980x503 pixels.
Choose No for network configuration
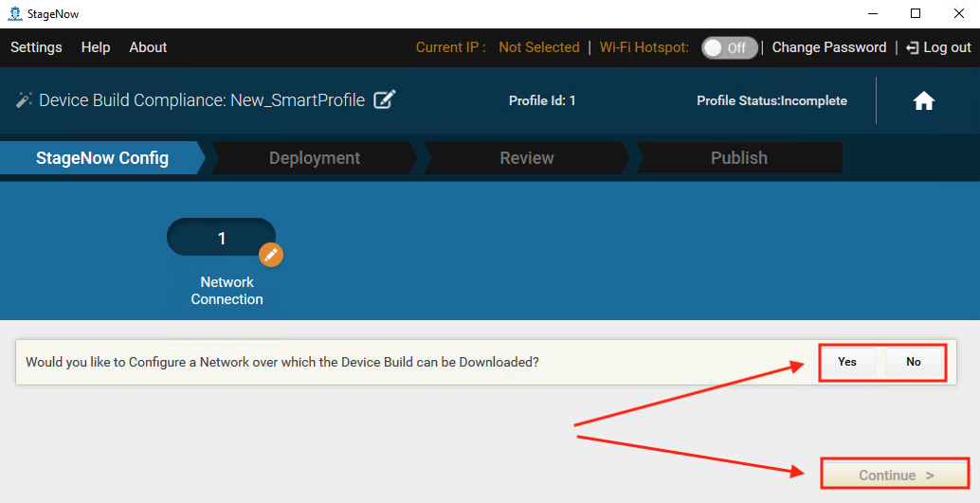914,362
